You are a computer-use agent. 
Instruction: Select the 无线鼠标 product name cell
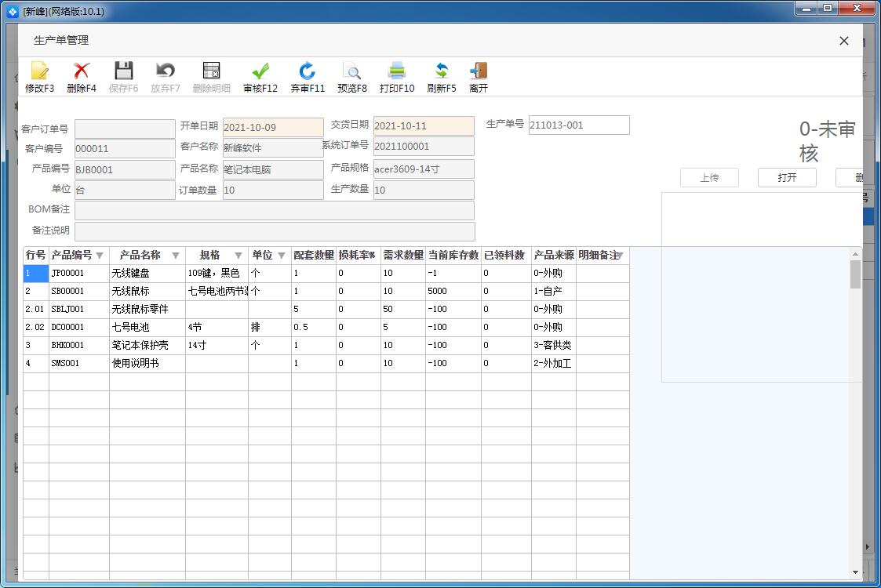tap(147, 292)
